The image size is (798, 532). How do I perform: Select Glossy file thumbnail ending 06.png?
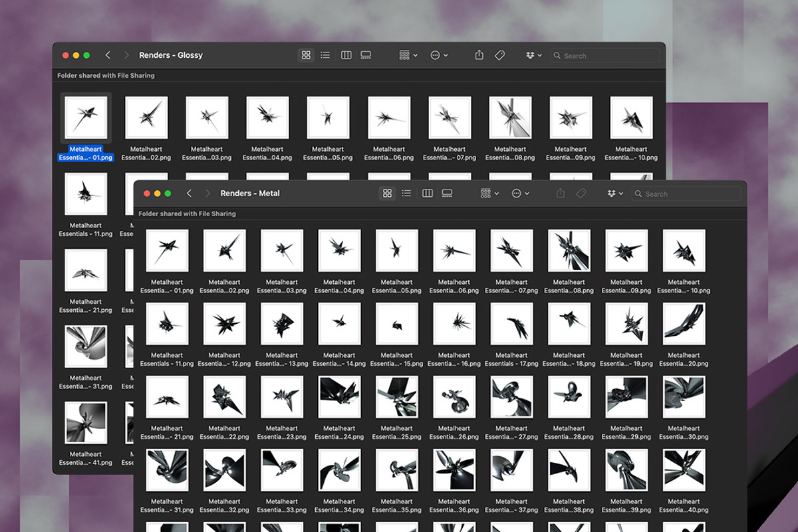389,118
